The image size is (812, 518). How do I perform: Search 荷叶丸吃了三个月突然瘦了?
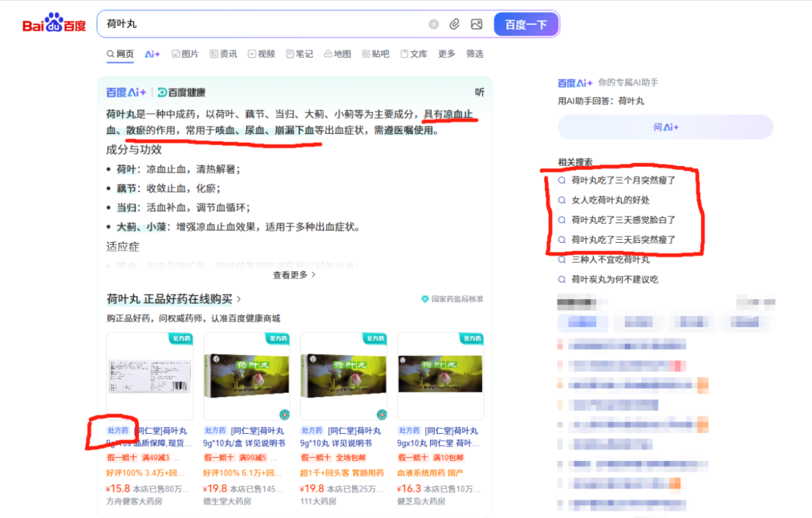623,180
